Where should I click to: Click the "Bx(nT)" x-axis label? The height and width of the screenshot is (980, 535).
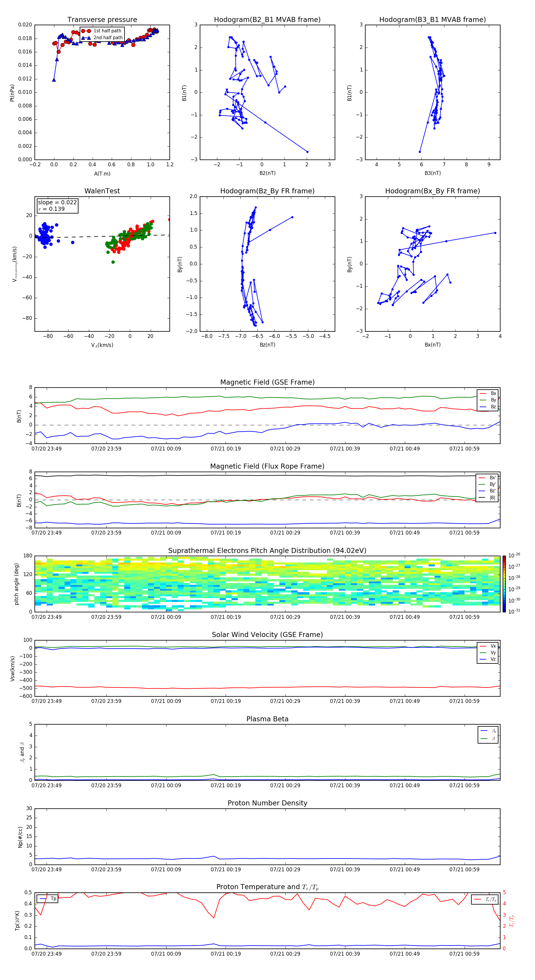(x=432, y=345)
